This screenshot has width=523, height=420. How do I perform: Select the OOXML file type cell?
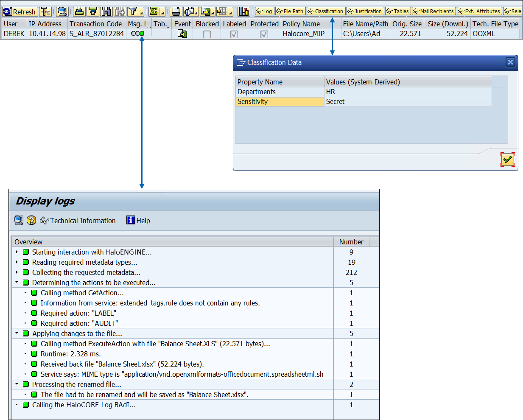tap(495, 34)
